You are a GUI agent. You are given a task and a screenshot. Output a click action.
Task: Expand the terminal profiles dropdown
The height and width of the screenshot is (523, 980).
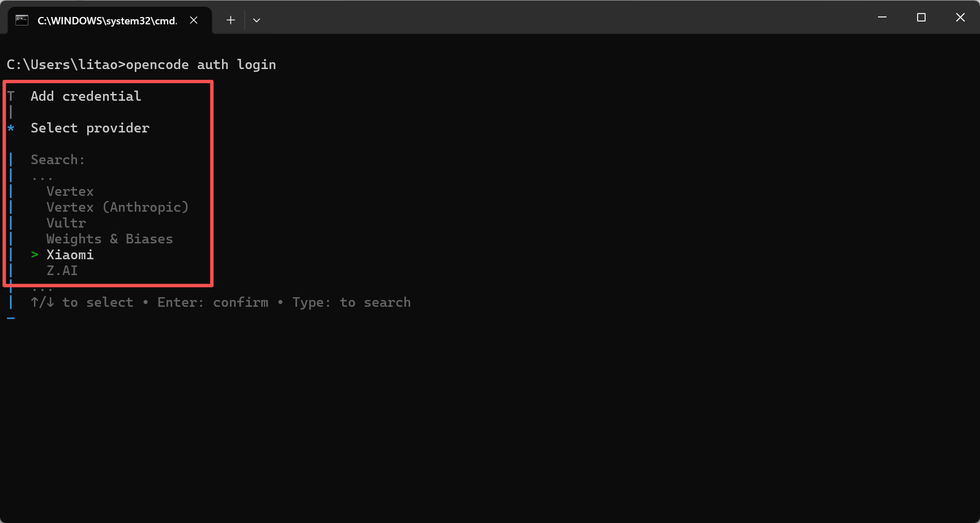coord(257,20)
